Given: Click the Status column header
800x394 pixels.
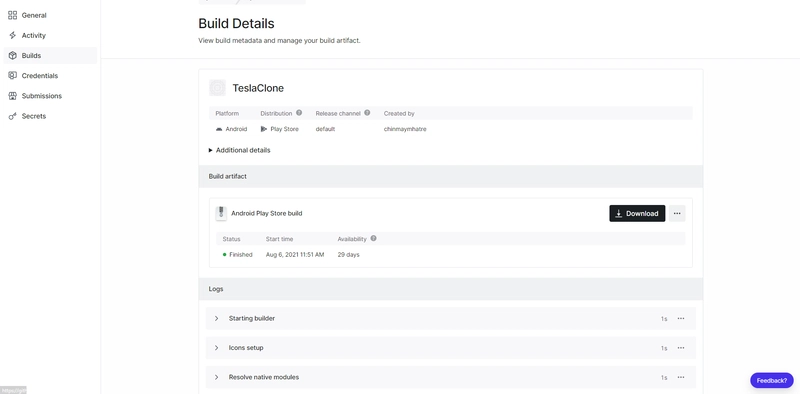Looking at the screenshot, I should click(231, 239).
